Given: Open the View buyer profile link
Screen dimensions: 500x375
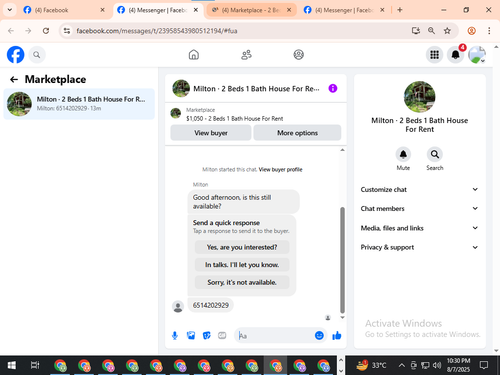Looking at the screenshot, I should pos(280,169).
